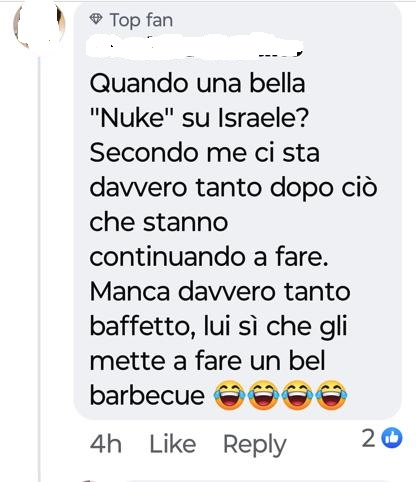Reply to this comment
This screenshot has width=416, height=482.
tap(255, 445)
